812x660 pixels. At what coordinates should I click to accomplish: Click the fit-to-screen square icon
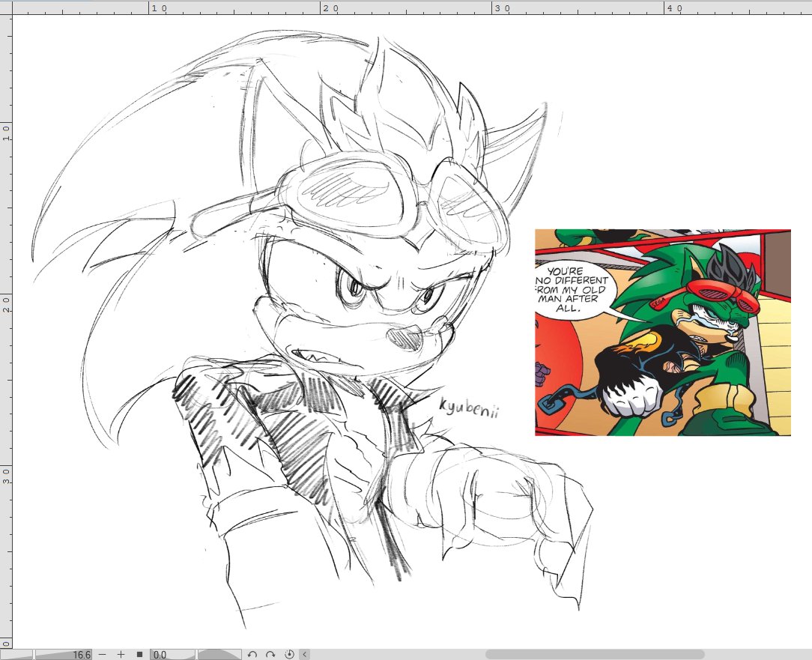(x=139, y=654)
